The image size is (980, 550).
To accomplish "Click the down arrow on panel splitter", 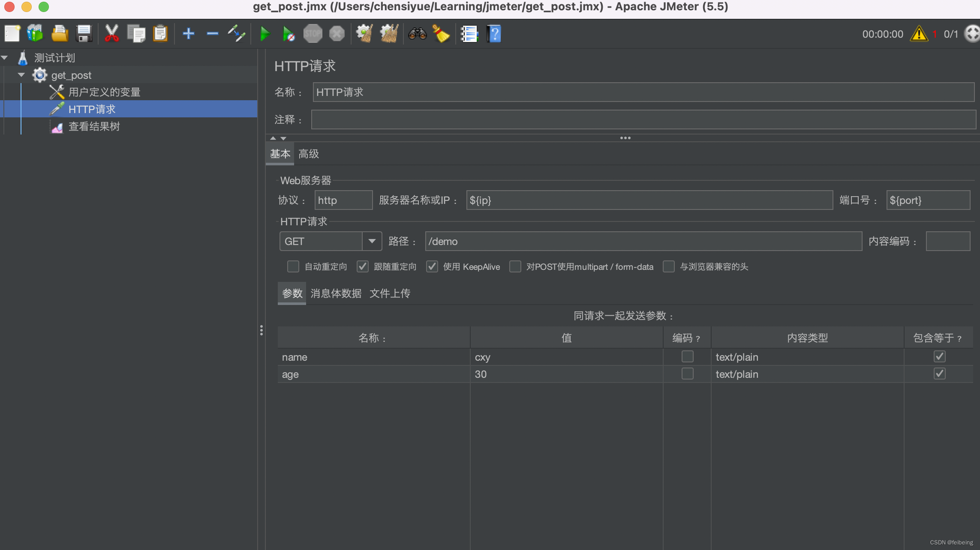I will pos(283,138).
